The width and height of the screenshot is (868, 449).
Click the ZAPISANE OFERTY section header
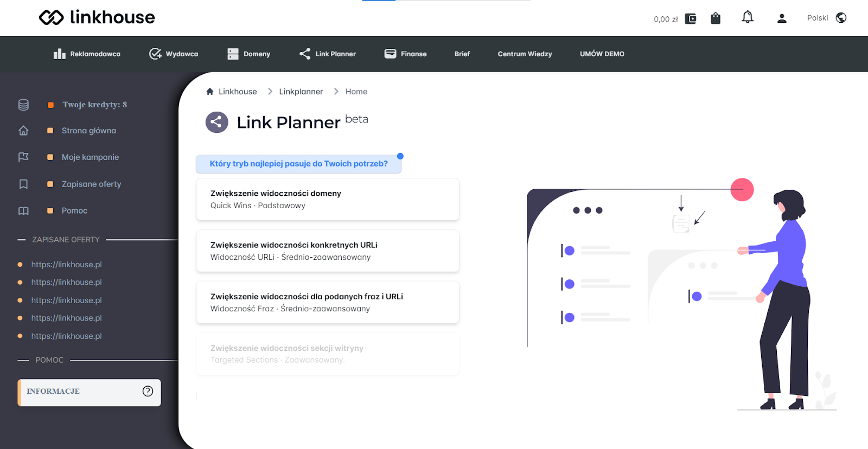click(66, 240)
